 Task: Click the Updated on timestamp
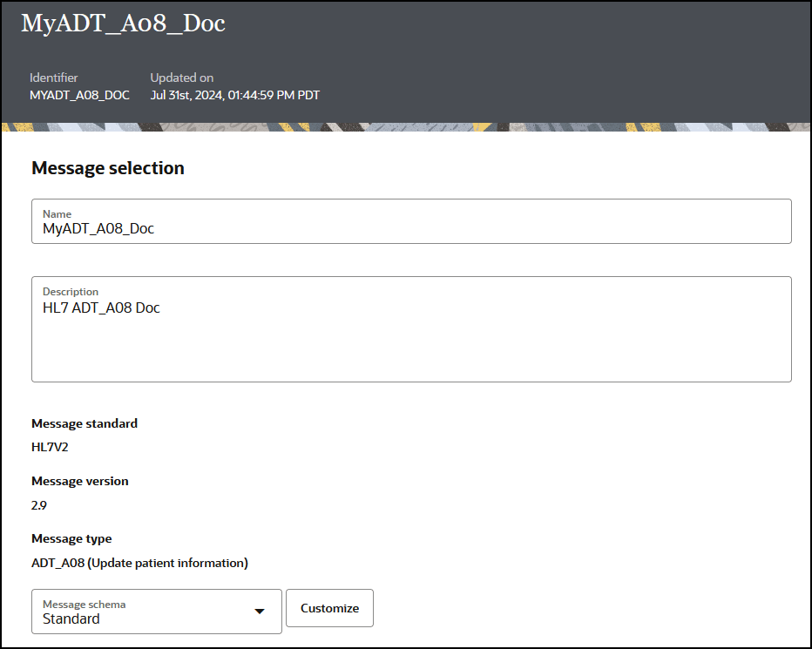pyautogui.click(x=234, y=96)
